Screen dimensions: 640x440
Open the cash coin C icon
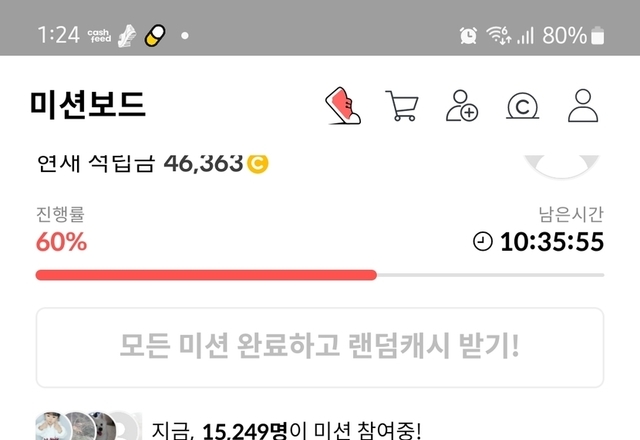(522, 106)
